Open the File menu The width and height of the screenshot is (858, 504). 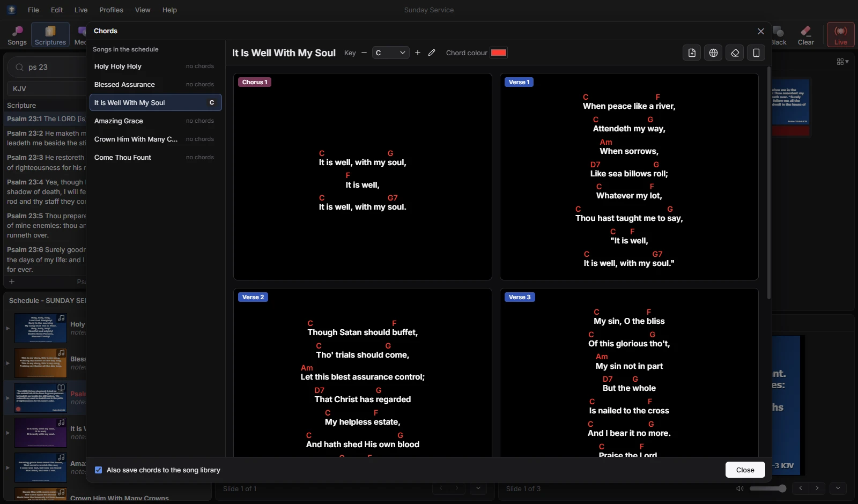[33, 10]
